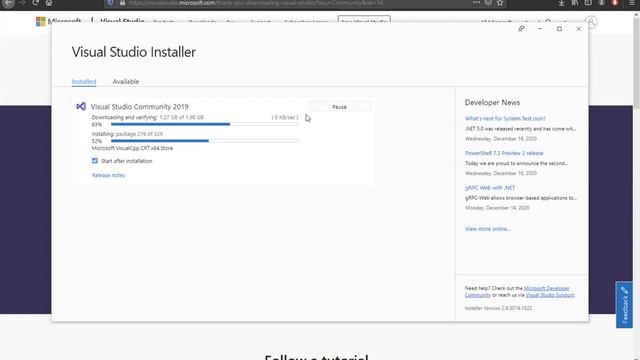Click the Developer News heading
Image resolution: width=640 pixels, height=360 pixels.
[492, 102]
